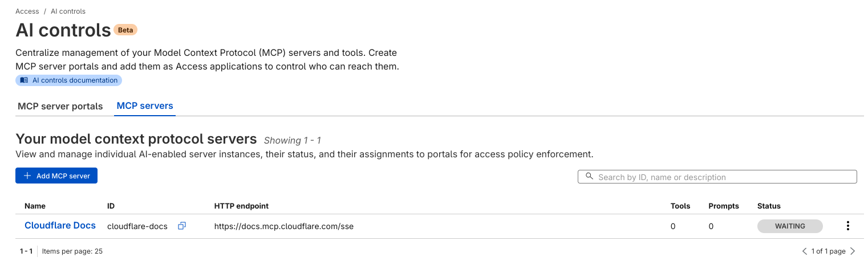The width and height of the screenshot is (868, 265).
Task: Click the Name column header
Action: 35,206
